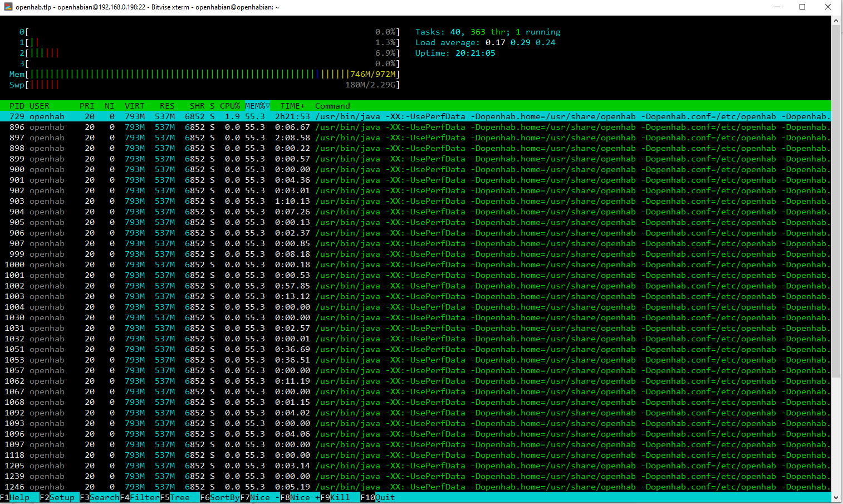843x504 pixels.
Task: Select process row with PID 897
Action: [415, 138]
